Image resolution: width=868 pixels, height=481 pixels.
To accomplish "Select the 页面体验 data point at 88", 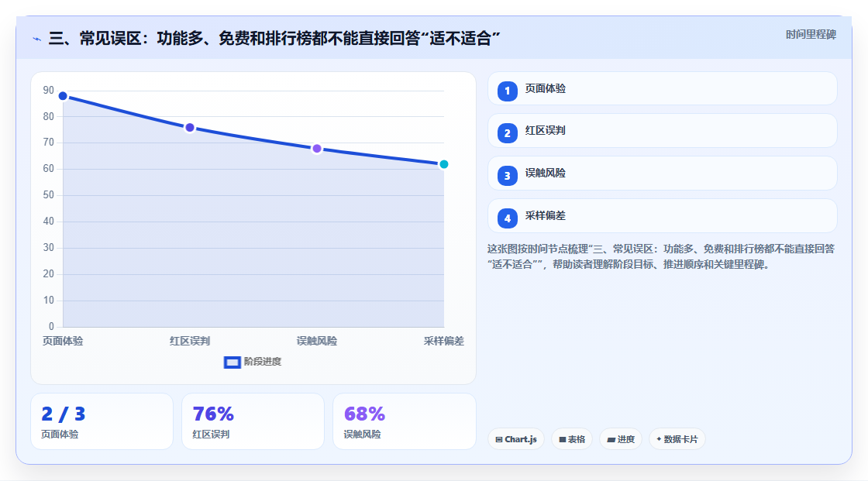I will pos(63,96).
